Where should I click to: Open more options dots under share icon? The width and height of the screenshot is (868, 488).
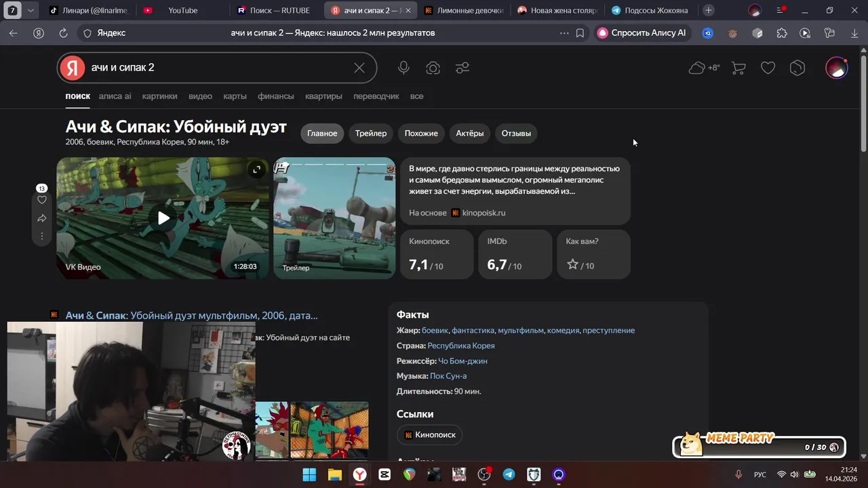(42, 236)
